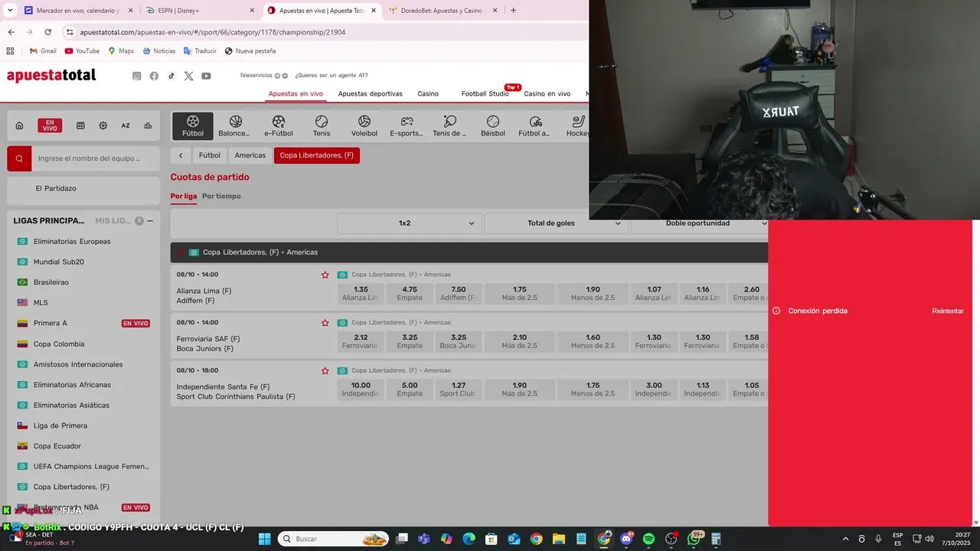Open the Casino menu tab
Screen dimensions: 980x551
pyautogui.click(x=428, y=93)
